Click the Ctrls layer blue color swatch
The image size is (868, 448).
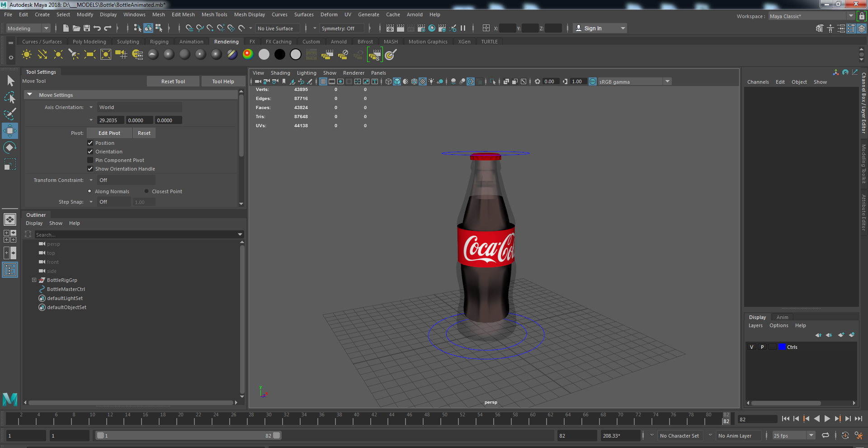click(x=782, y=347)
